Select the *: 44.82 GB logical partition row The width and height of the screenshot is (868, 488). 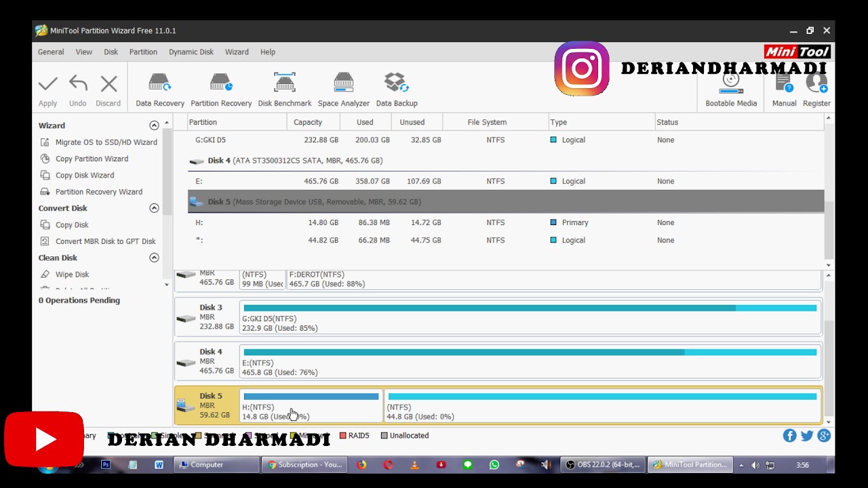[506, 240]
